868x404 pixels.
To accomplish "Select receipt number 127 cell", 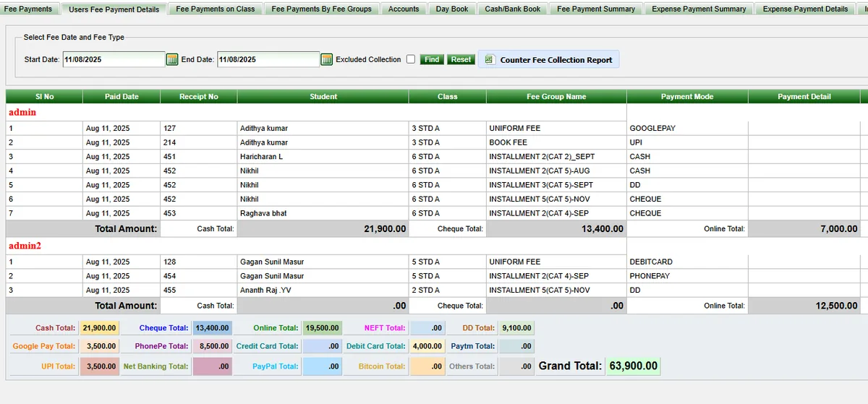I will [199, 128].
